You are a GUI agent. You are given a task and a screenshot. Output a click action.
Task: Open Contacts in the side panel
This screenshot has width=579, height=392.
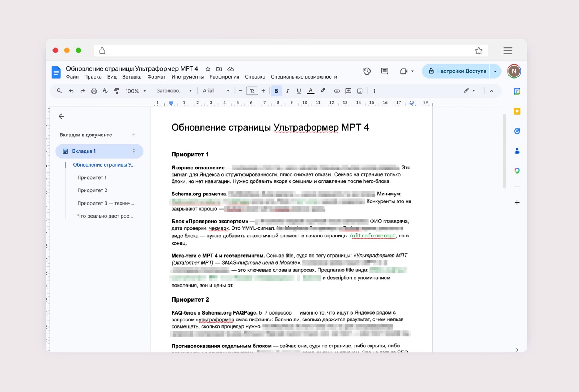point(517,151)
